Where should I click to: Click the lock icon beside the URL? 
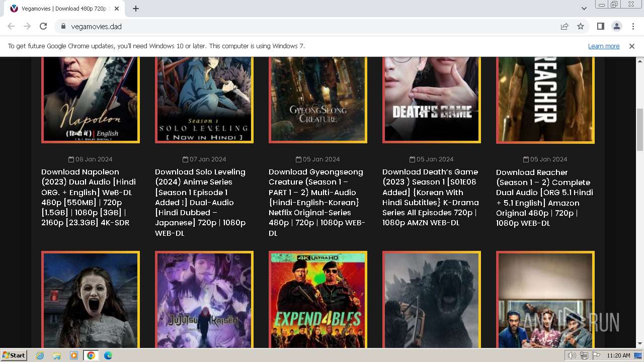pyautogui.click(x=63, y=26)
